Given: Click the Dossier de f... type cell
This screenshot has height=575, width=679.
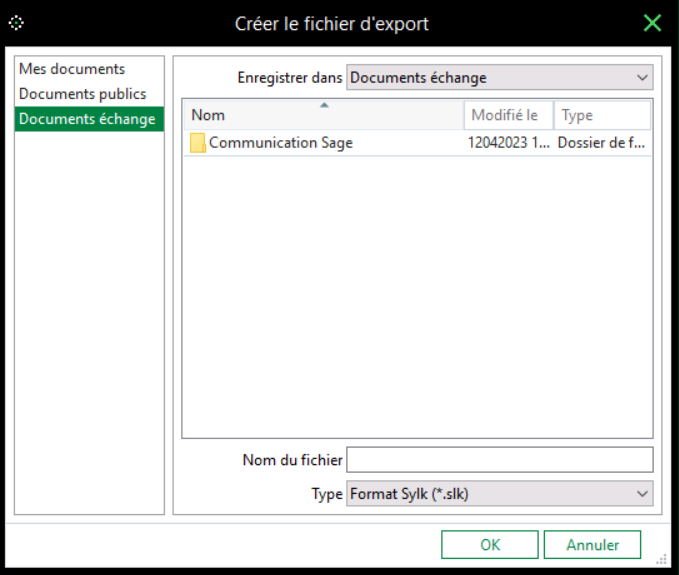Looking at the screenshot, I should 601,143.
